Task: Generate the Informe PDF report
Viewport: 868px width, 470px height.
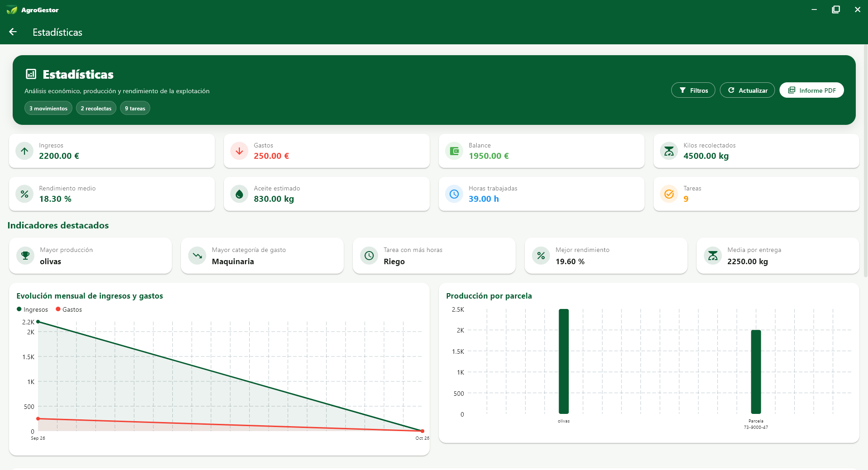Action: pyautogui.click(x=811, y=90)
